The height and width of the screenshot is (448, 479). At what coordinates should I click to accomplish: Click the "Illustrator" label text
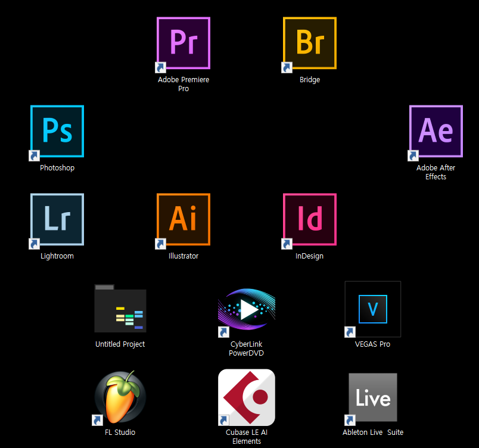183,256
